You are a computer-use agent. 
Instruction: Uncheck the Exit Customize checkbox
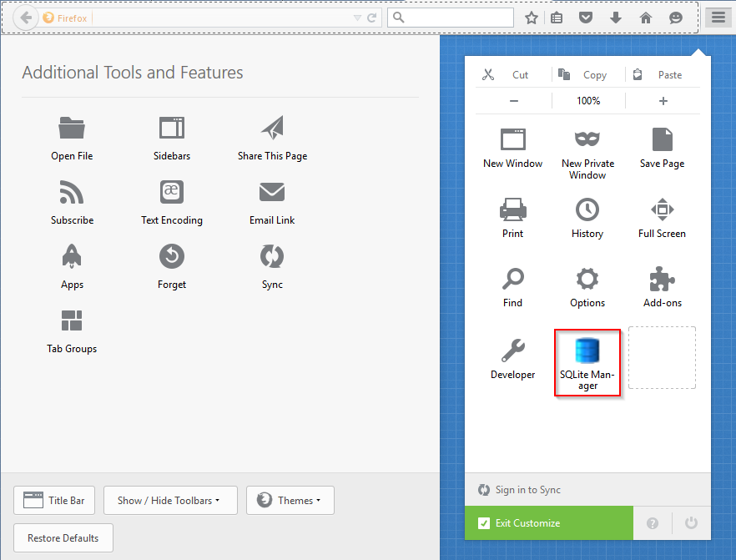[x=483, y=523]
